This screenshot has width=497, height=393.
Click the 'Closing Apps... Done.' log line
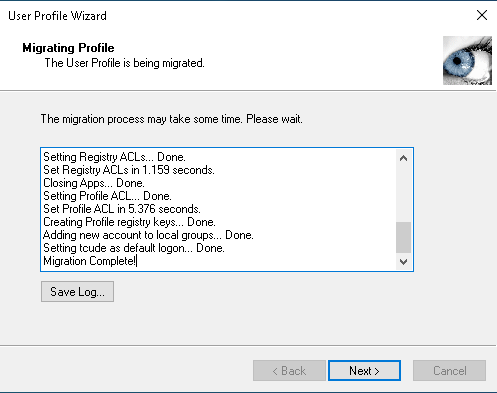coord(94,183)
